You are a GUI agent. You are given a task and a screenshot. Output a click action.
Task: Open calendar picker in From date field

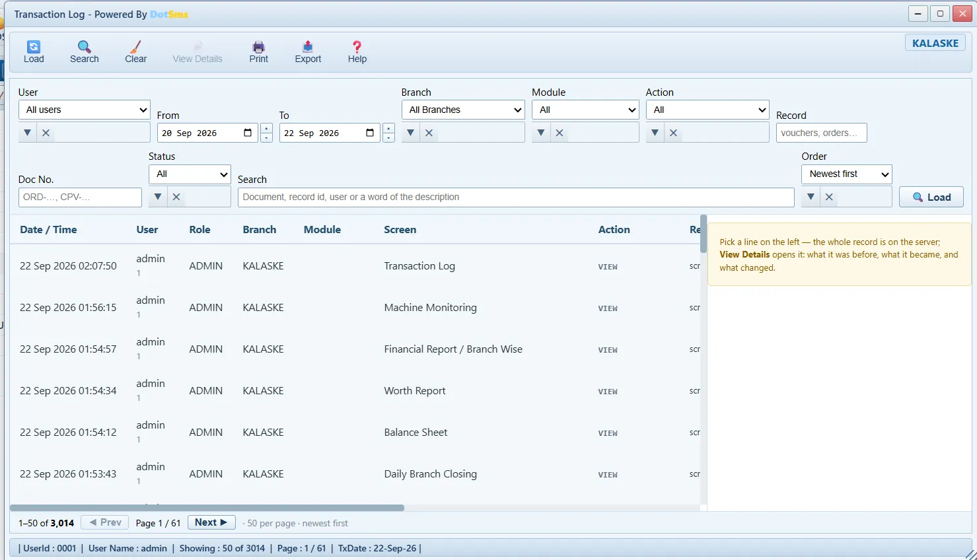(248, 133)
